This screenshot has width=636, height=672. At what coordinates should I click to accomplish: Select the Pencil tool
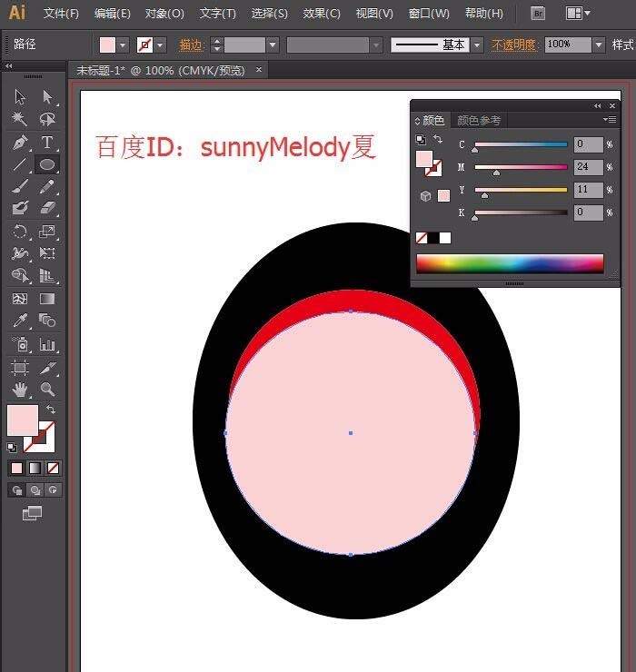click(x=47, y=186)
